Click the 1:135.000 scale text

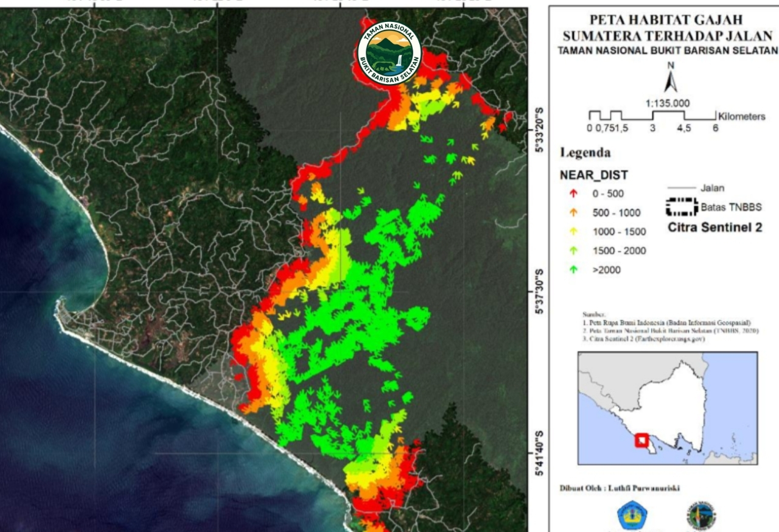[x=668, y=103]
